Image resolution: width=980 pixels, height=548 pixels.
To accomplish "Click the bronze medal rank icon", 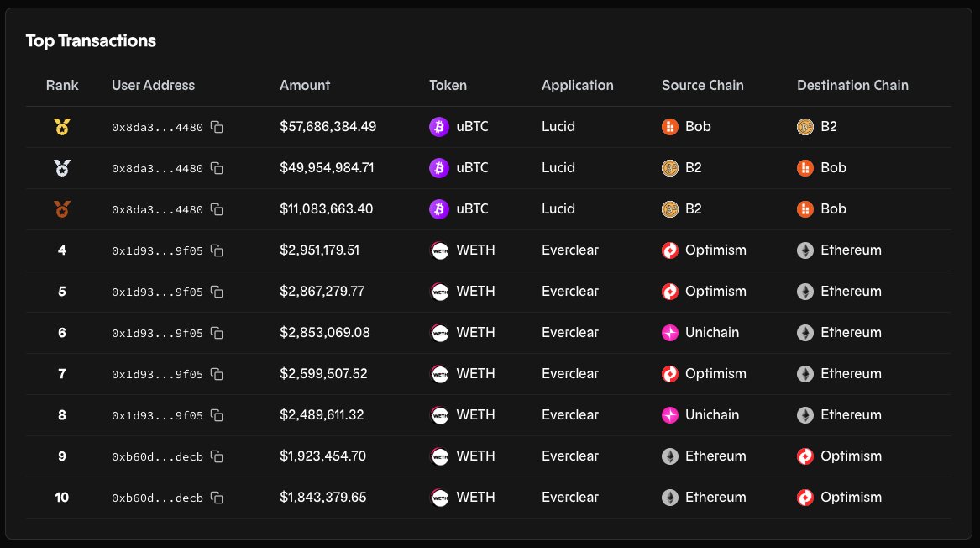I will [x=62, y=209].
